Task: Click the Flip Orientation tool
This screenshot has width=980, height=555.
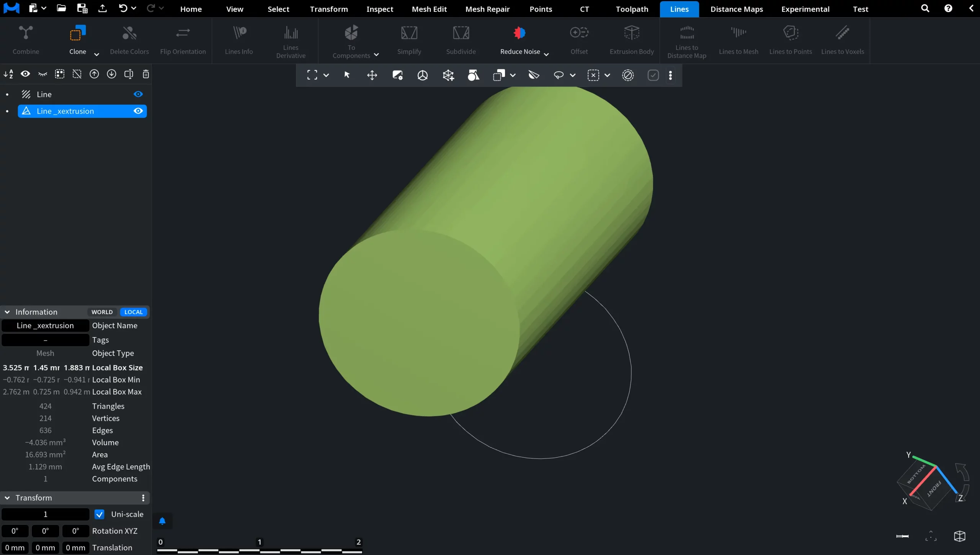Action: pos(183,40)
